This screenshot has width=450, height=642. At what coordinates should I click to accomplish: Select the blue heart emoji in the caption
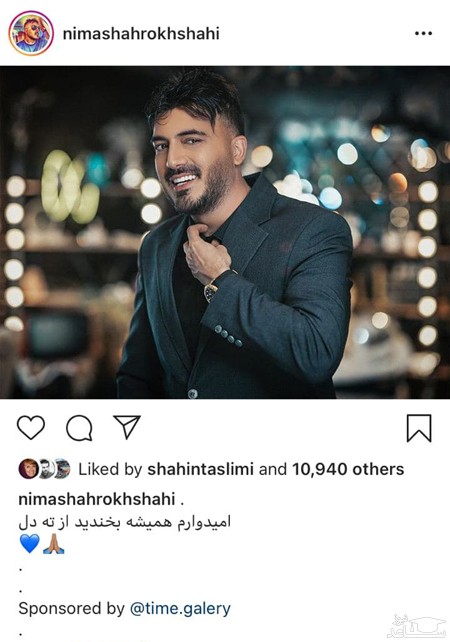tap(29, 544)
